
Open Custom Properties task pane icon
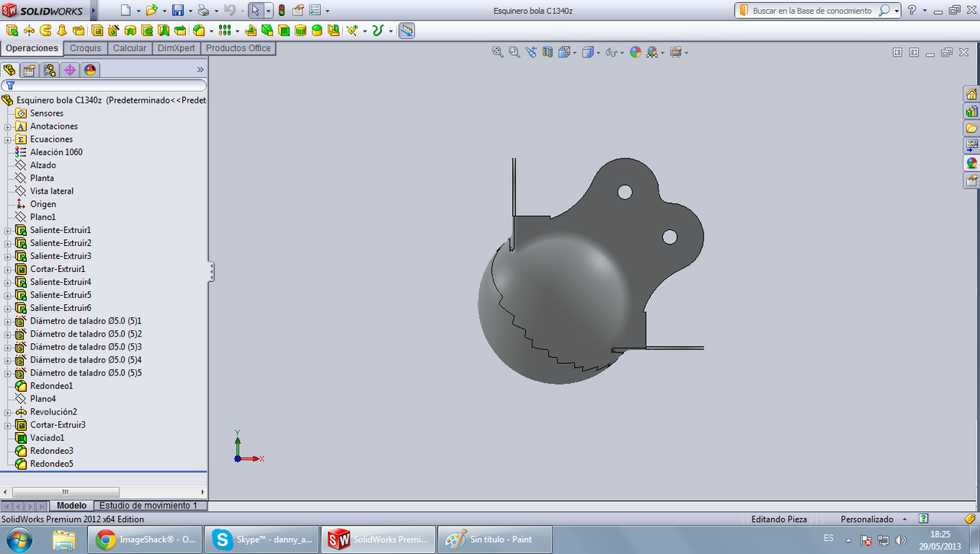[x=972, y=180]
